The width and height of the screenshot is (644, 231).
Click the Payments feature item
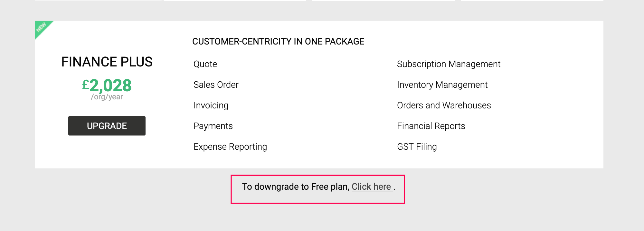(x=213, y=126)
